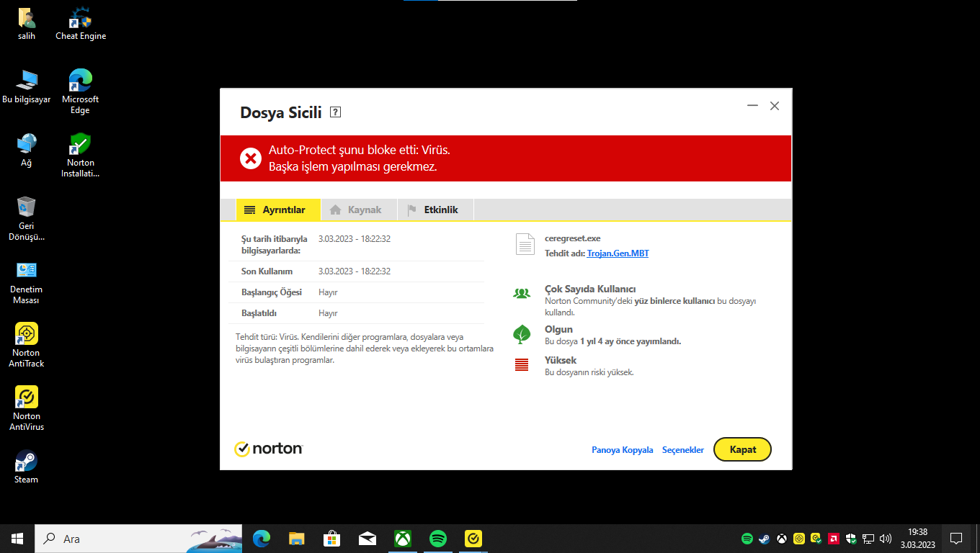Viewport: 980px width, 553px height.
Task: Select the Norton AntiTrack desktop shortcut
Action: point(27,345)
